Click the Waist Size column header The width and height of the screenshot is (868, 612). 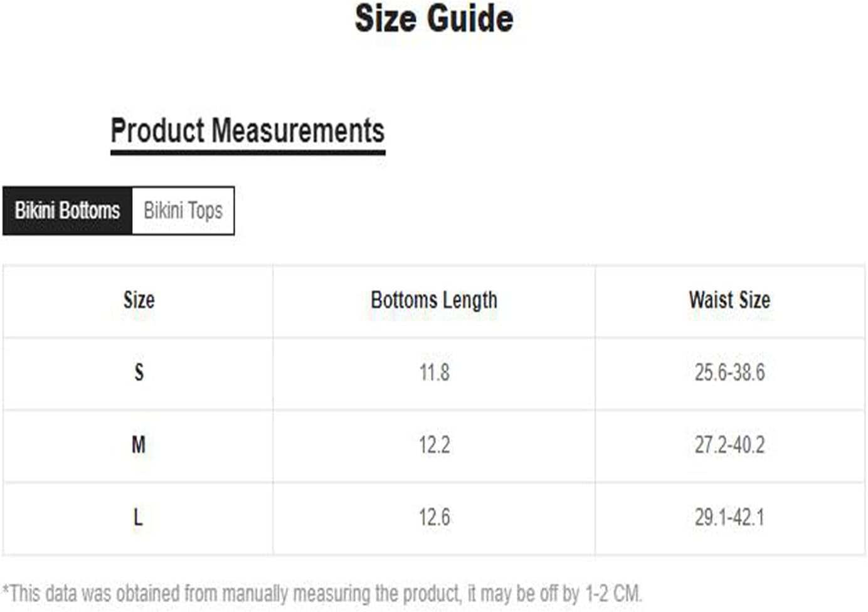tap(729, 300)
